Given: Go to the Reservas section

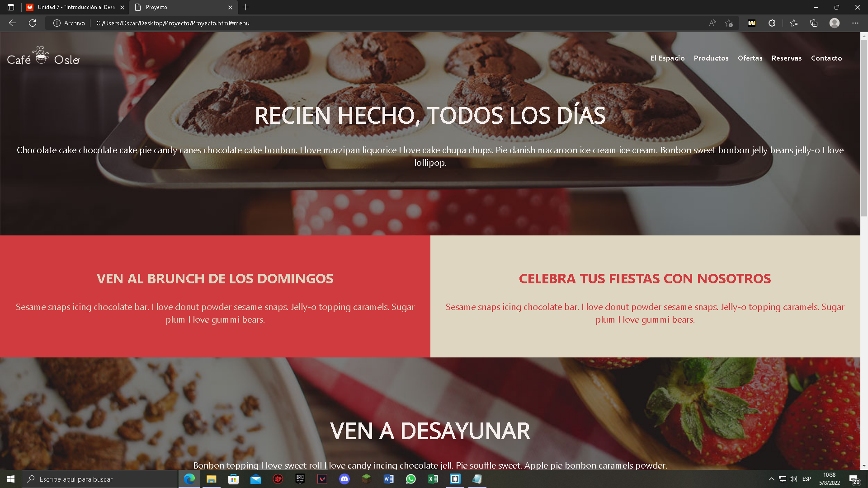Looking at the screenshot, I should pyautogui.click(x=787, y=58).
